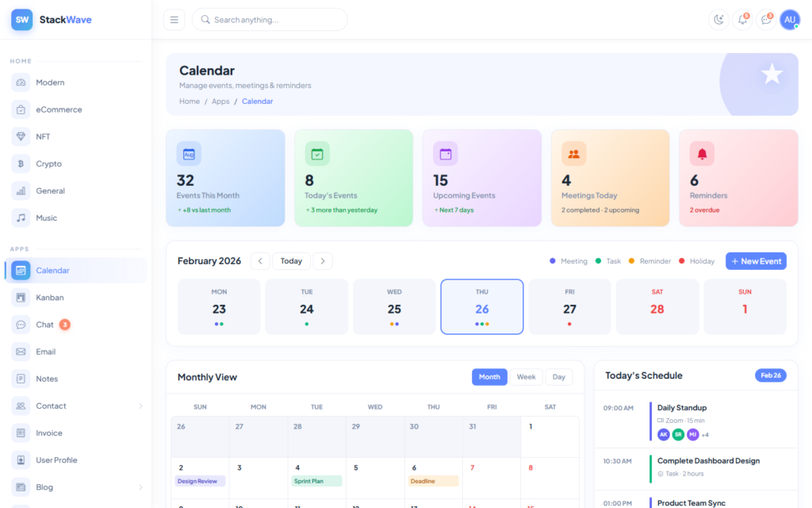Open the Deadline event chip
The height and width of the screenshot is (508, 812).
433,481
